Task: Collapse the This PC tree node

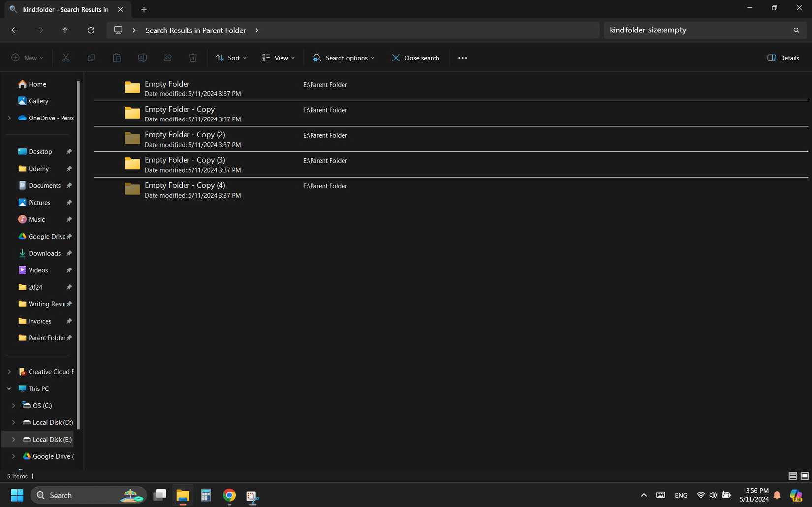Action: (8, 388)
